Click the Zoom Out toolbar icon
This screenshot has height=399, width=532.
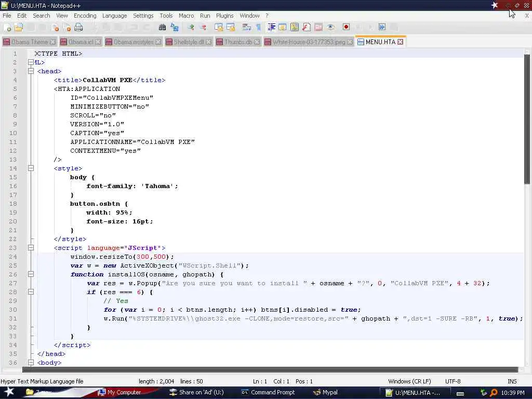click(x=203, y=27)
